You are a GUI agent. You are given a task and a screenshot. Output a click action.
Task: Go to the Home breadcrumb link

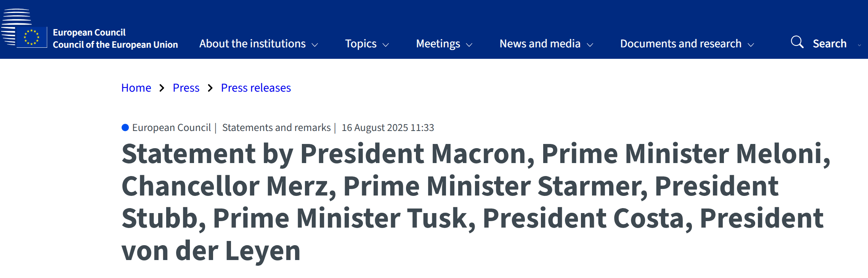point(136,88)
